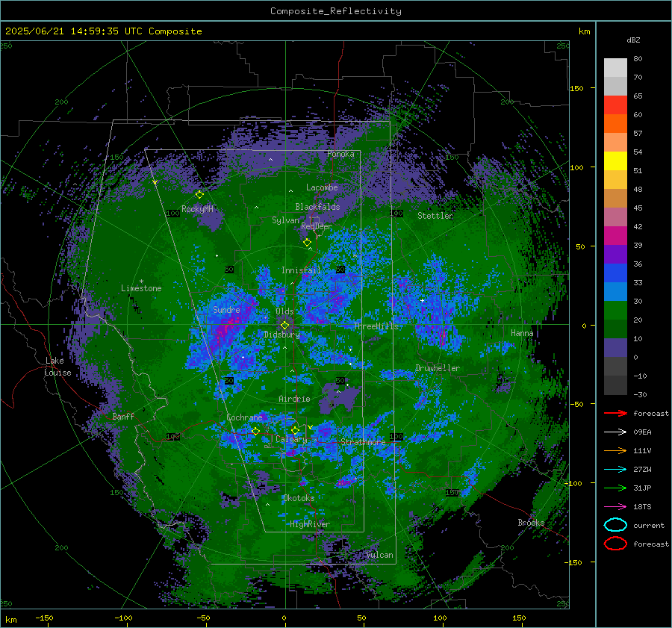This screenshot has width=672, height=628.
Task: Click the 18TS legend label
Action: [642, 507]
